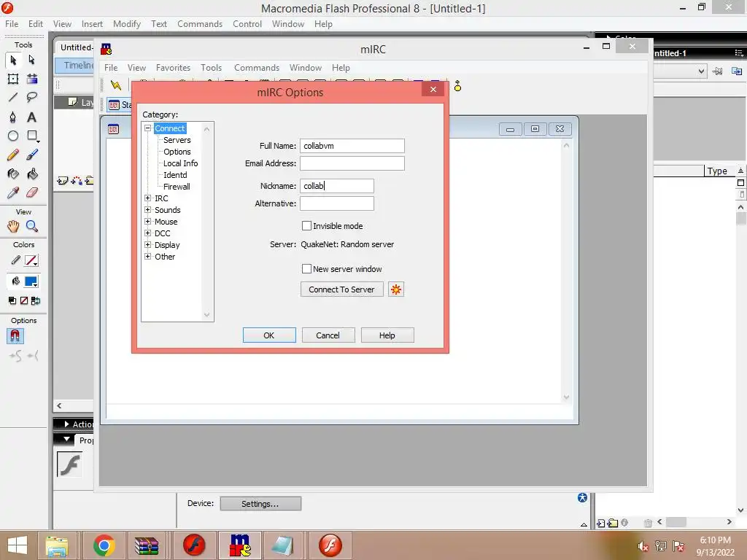
Task: Open the blue fill color swatch
Action: (31, 281)
